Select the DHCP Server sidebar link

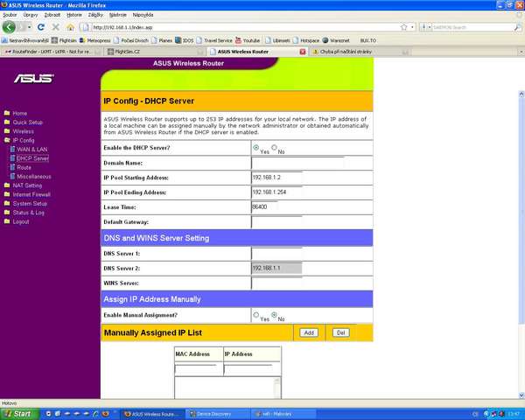32,158
